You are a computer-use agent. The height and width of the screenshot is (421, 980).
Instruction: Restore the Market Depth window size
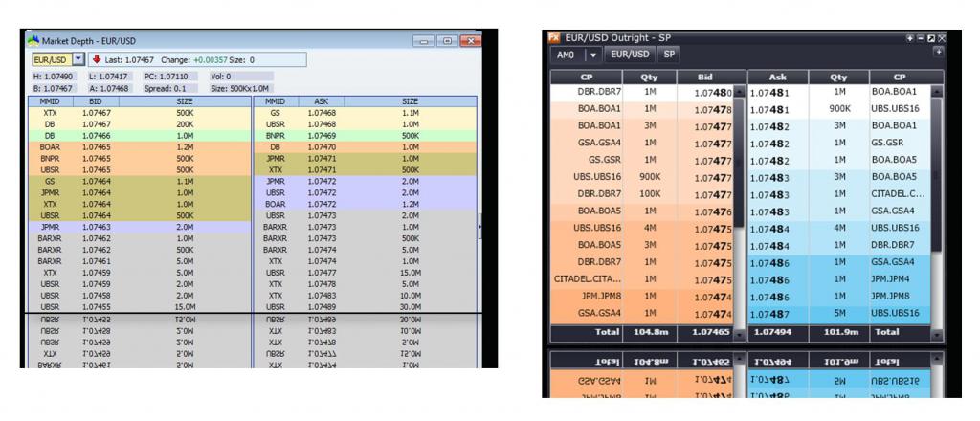coord(448,41)
